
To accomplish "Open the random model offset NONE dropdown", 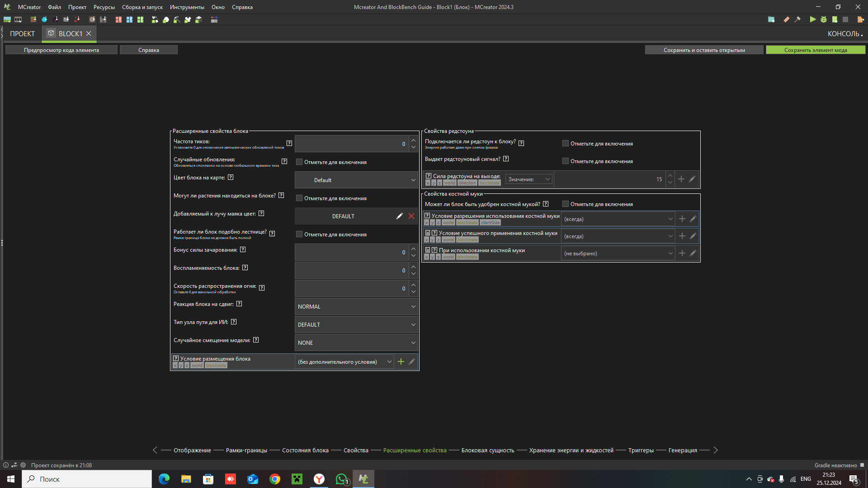I will pyautogui.click(x=356, y=343).
